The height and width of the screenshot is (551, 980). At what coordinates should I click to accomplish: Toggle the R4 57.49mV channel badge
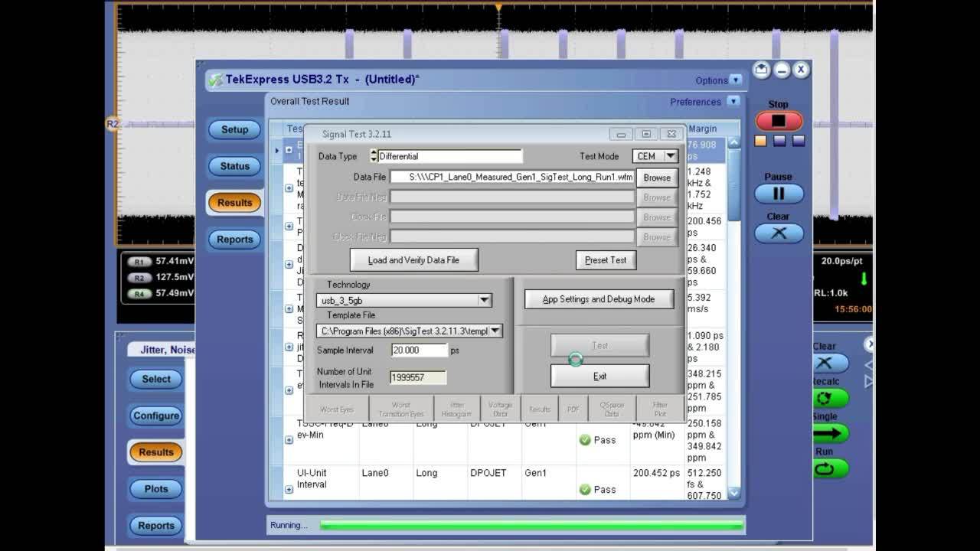pyautogui.click(x=139, y=293)
